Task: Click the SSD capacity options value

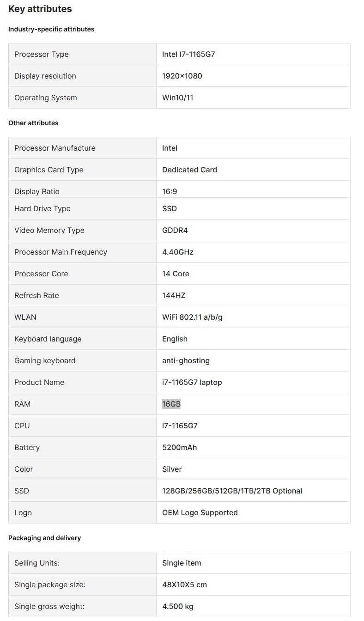Action: coord(232,491)
